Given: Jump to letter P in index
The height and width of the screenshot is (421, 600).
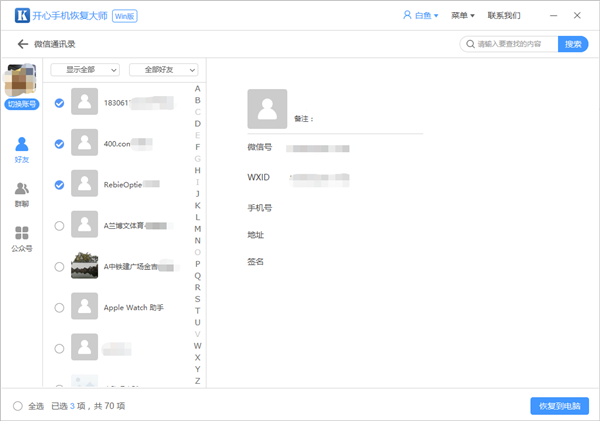Looking at the screenshot, I should click(197, 264).
